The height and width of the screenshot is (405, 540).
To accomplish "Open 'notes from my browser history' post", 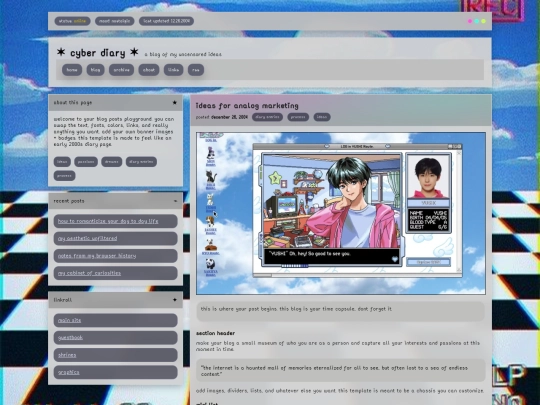I will tap(116, 256).
